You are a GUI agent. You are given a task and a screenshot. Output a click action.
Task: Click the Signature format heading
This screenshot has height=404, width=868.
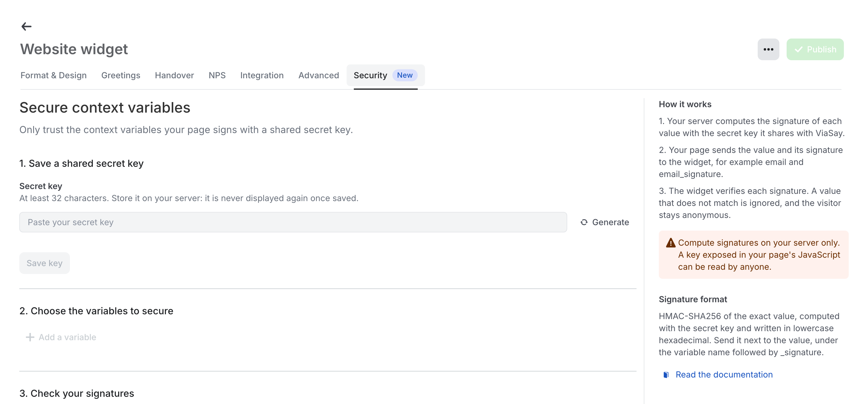[693, 299]
